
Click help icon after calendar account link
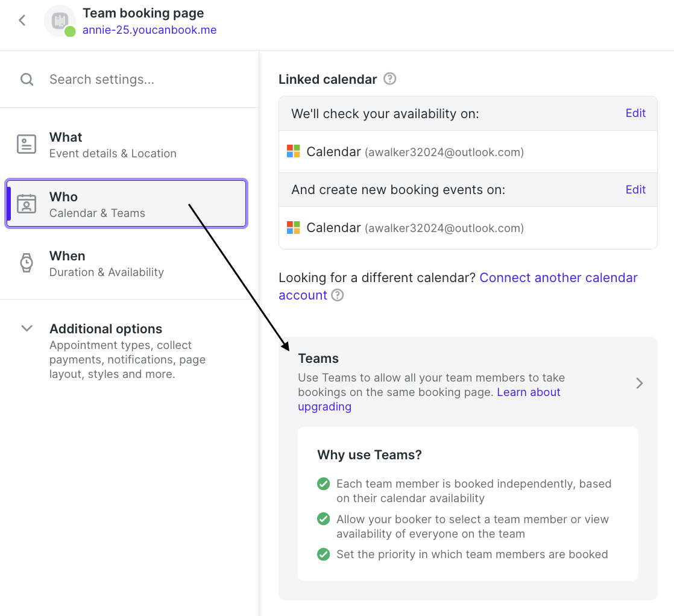click(x=338, y=295)
